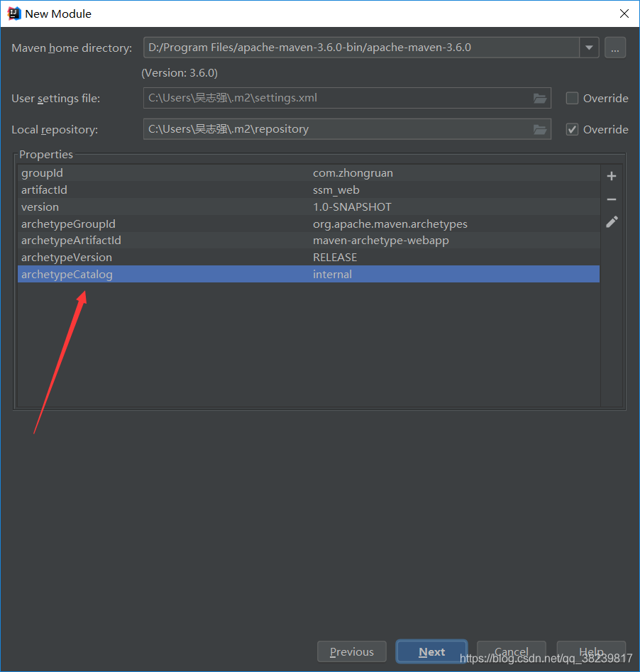This screenshot has width=640, height=672.
Task: Close the New Module window
Action: point(624,13)
